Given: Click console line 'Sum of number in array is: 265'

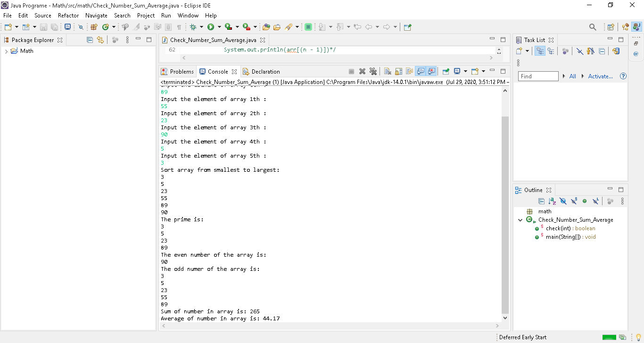Looking at the screenshot, I should (210, 311).
